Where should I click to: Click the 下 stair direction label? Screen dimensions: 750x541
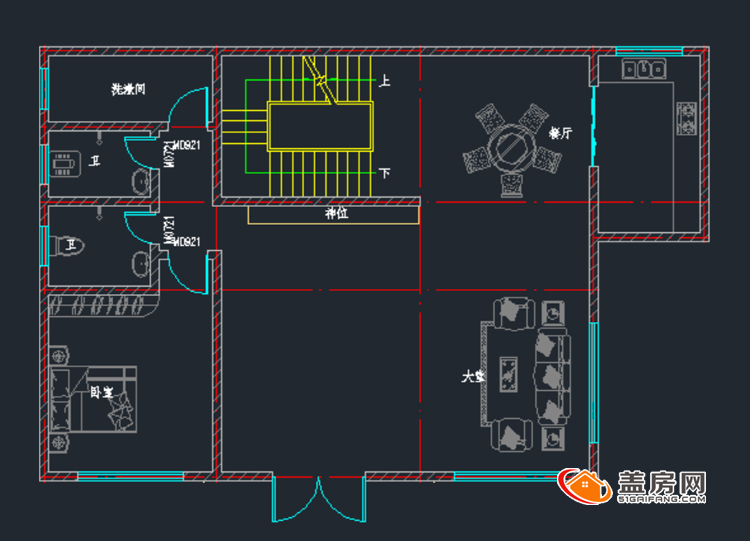point(384,173)
